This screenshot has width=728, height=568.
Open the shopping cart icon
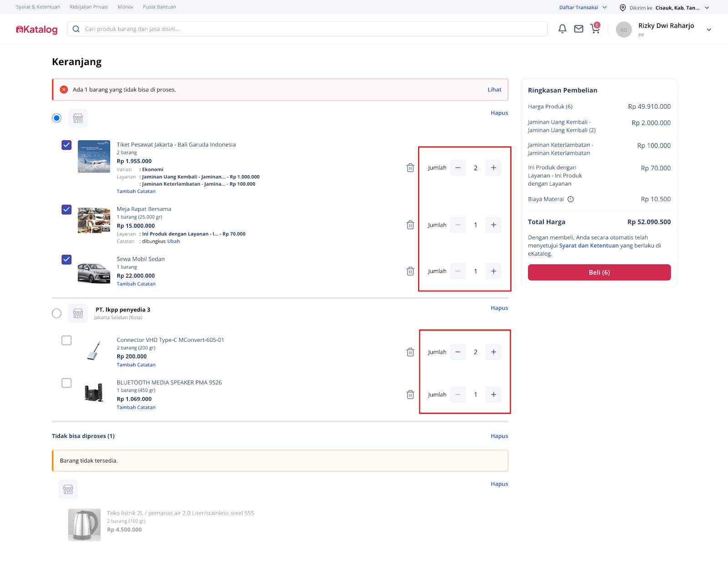pyautogui.click(x=595, y=29)
